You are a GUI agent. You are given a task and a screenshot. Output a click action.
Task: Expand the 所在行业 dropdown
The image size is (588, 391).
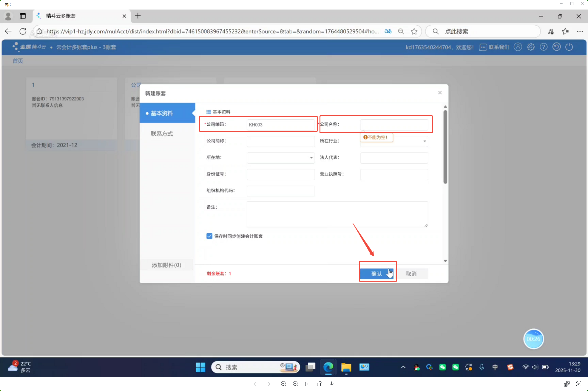[x=425, y=141]
